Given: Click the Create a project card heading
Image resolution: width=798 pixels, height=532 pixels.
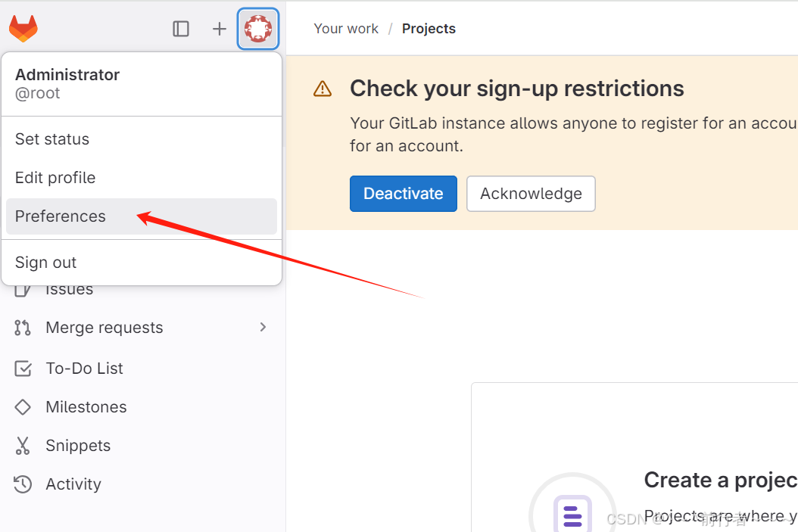Looking at the screenshot, I should (721, 480).
